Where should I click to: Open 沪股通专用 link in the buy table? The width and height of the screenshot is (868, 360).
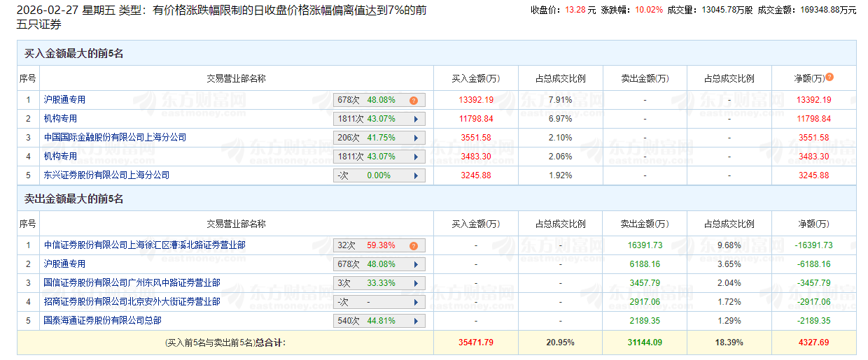tap(64, 100)
